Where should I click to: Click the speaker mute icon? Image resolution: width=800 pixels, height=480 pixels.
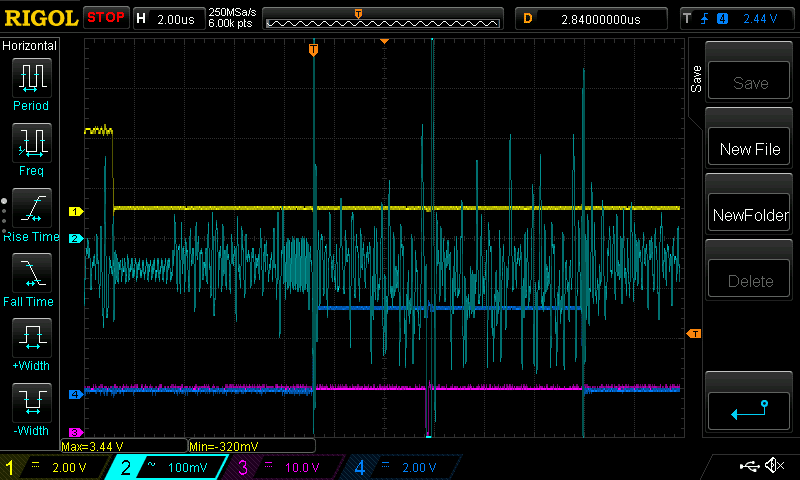tap(773, 466)
